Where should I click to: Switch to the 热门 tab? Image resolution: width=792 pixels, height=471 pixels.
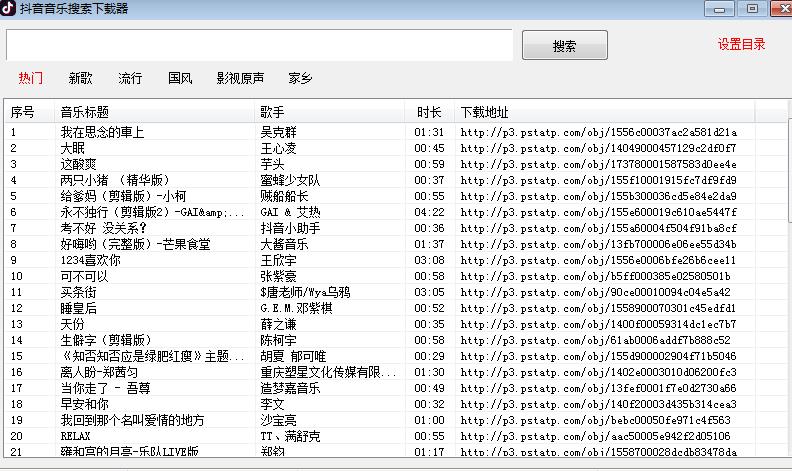(x=31, y=78)
